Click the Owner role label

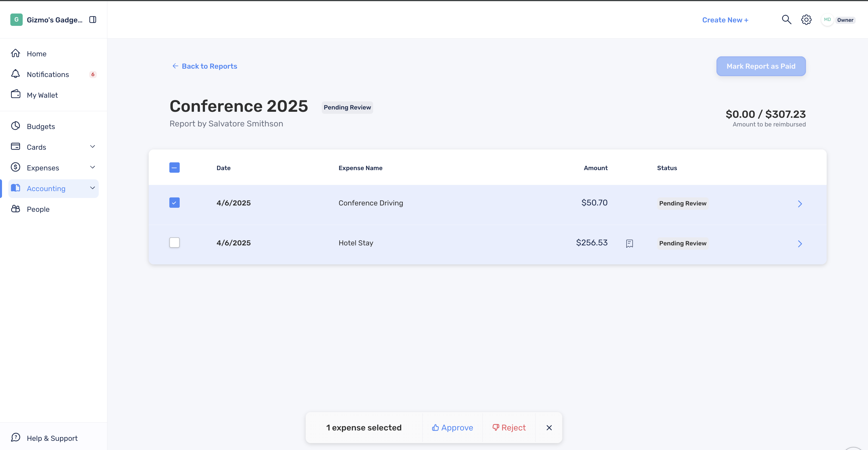point(845,20)
